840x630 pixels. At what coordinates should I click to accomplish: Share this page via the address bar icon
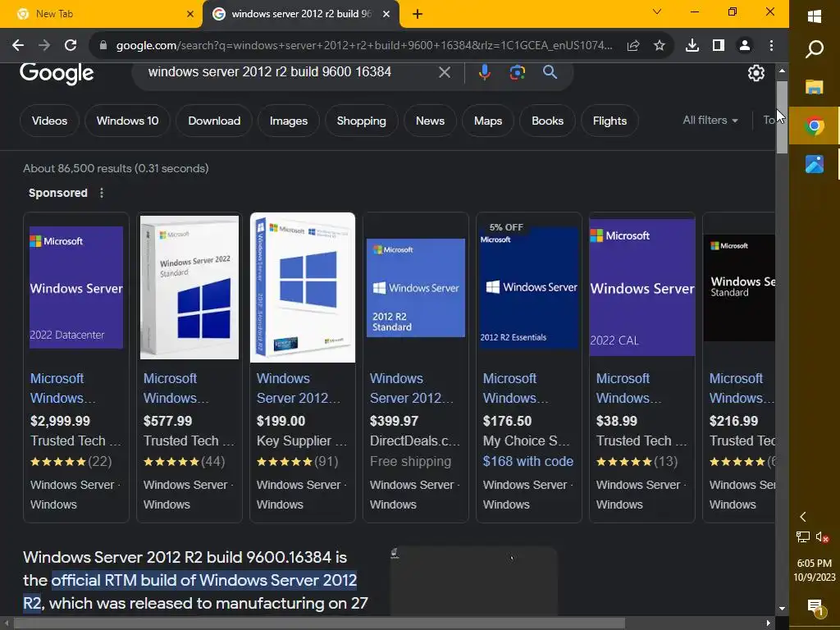point(633,46)
